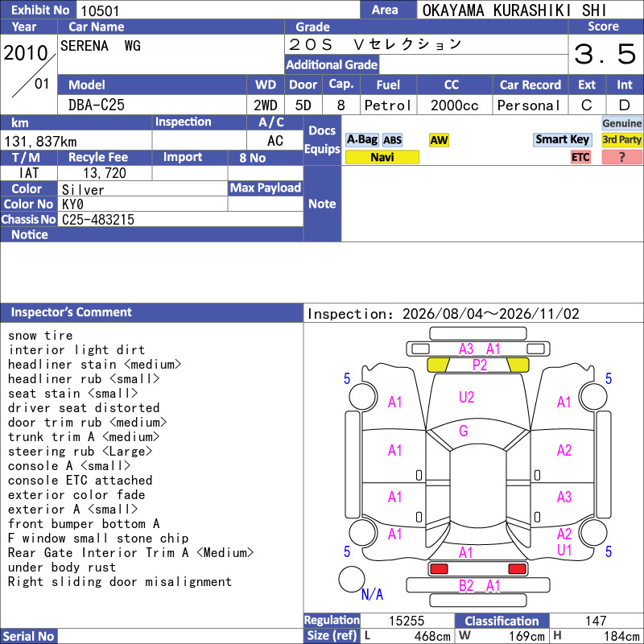Select the model code DBA-C25
This screenshot has height=644, width=644.
coord(97,105)
